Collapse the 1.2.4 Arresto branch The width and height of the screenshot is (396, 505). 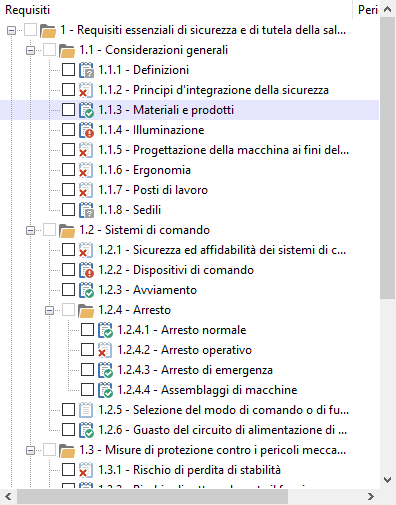click(x=49, y=311)
